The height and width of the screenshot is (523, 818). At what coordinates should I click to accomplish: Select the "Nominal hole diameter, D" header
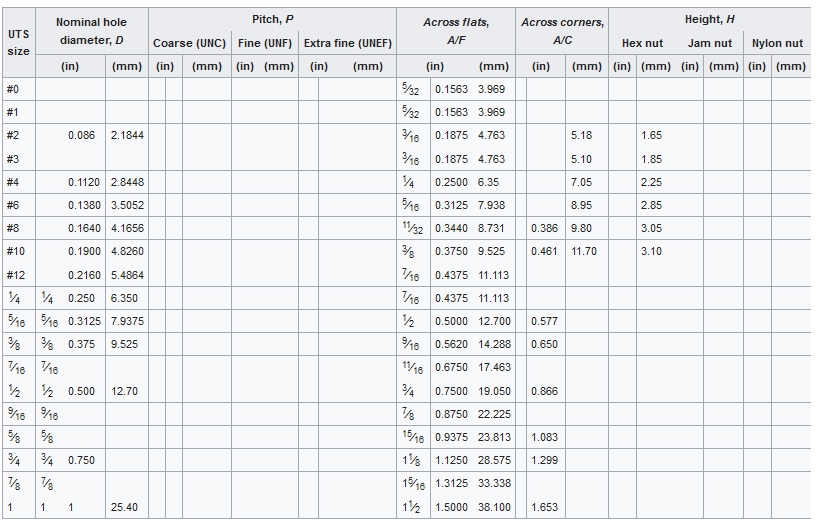(x=91, y=31)
